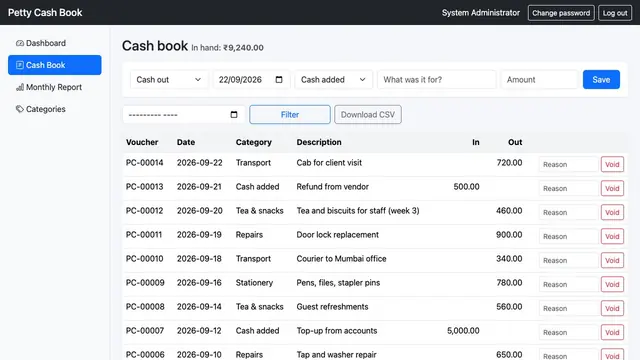Click the entry date field 22/09/2026
The width and height of the screenshot is (640, 360).
click(x=251, y=80)
